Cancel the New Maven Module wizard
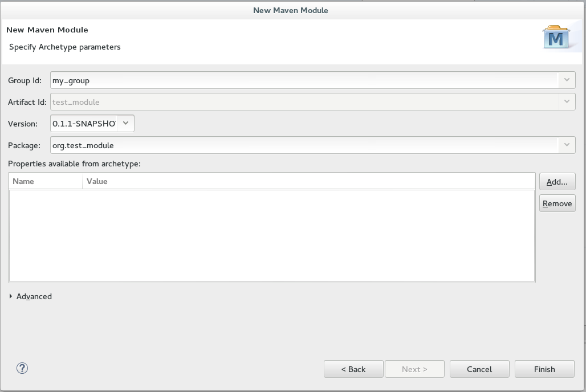The height and width of the screenshot is (392, 586). [479, 369]
